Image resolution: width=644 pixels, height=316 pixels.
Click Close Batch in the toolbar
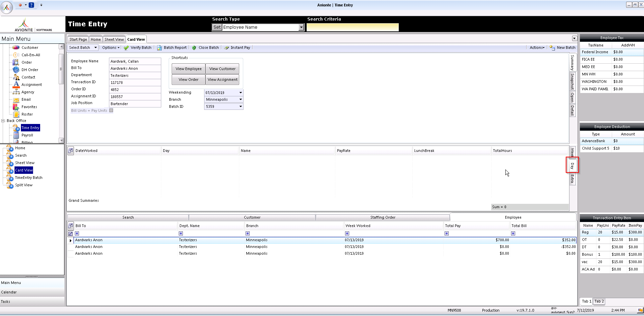(x=205, y=48)
